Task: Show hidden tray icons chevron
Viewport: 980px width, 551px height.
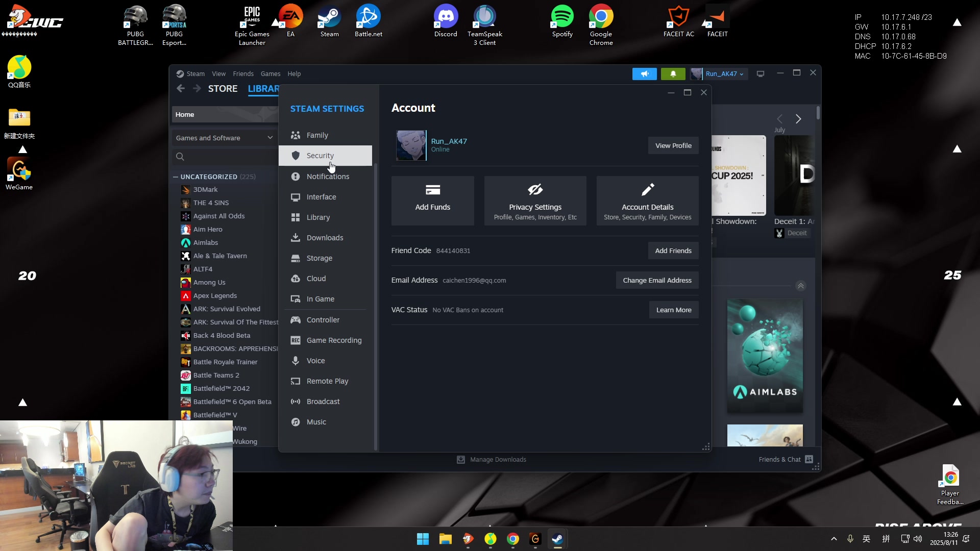Action: 834,539
